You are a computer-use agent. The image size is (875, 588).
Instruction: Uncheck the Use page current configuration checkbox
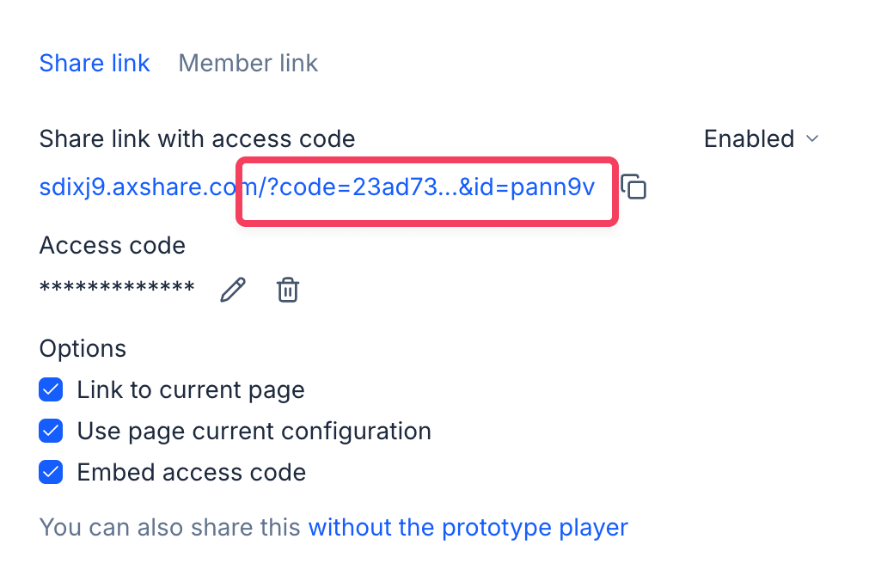[52, 431]
